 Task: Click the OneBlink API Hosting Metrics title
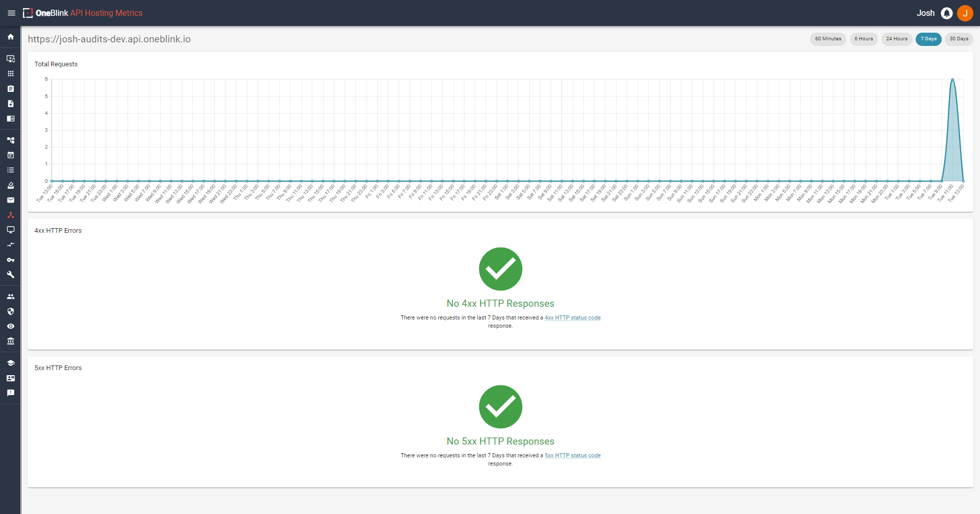click(89, 13)
